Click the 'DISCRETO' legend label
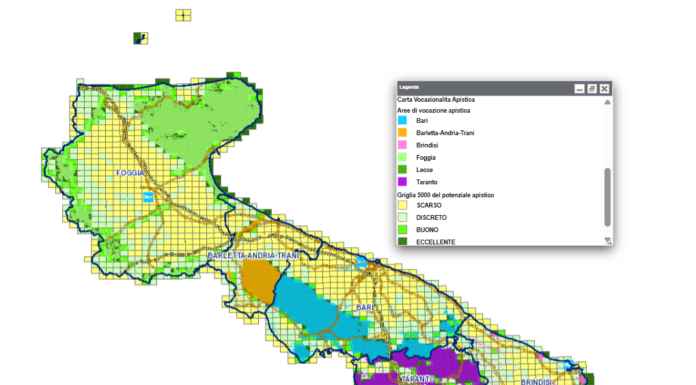Viewport: 696px width, 385px height. coord(431,218)
